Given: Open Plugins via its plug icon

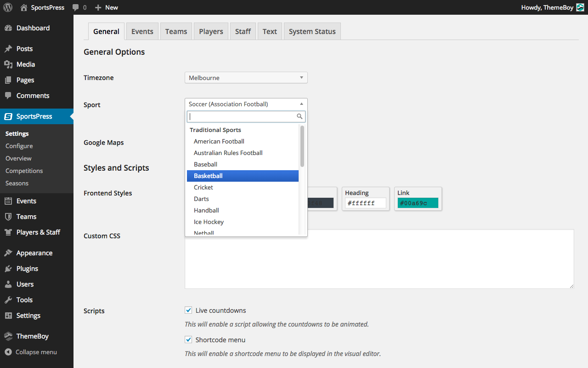Looking at the screenshot, I should (8, 269).
